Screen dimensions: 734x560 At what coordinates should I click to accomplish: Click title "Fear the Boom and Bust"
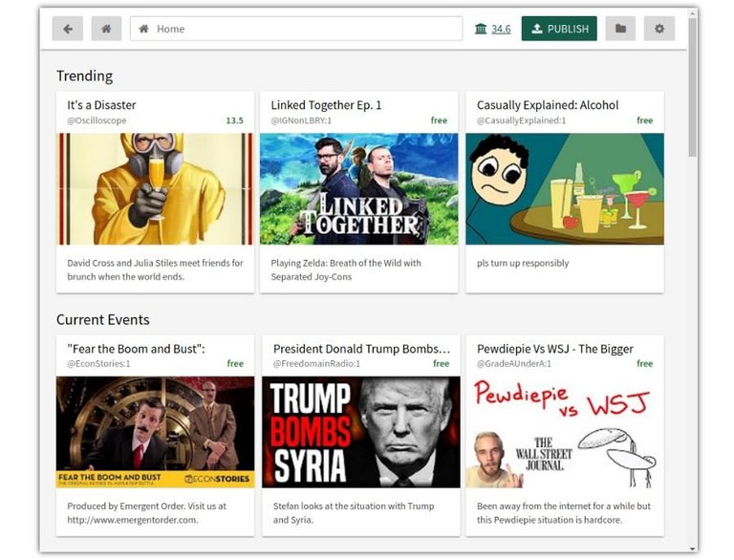(136, 349)
